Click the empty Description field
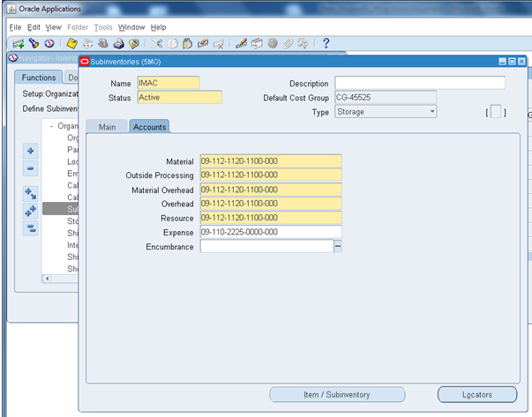 (x=420, y=83)
